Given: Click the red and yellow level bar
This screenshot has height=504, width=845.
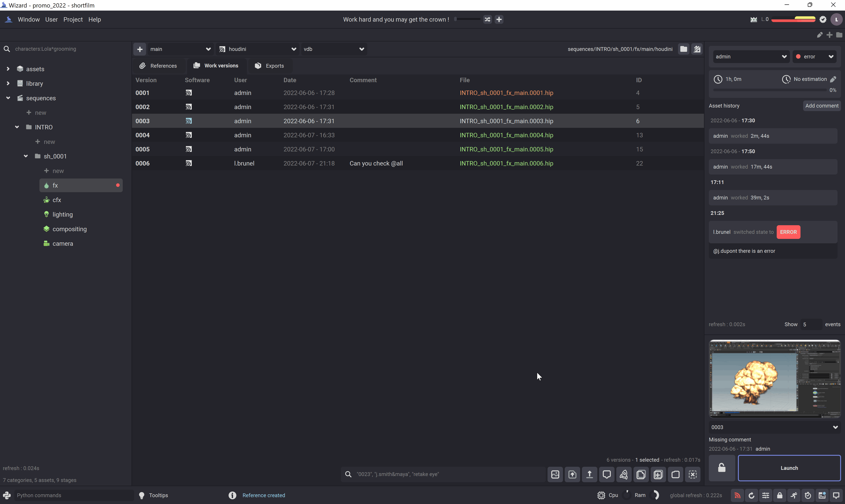Looking at the screenshot, I should coord(793,19).
